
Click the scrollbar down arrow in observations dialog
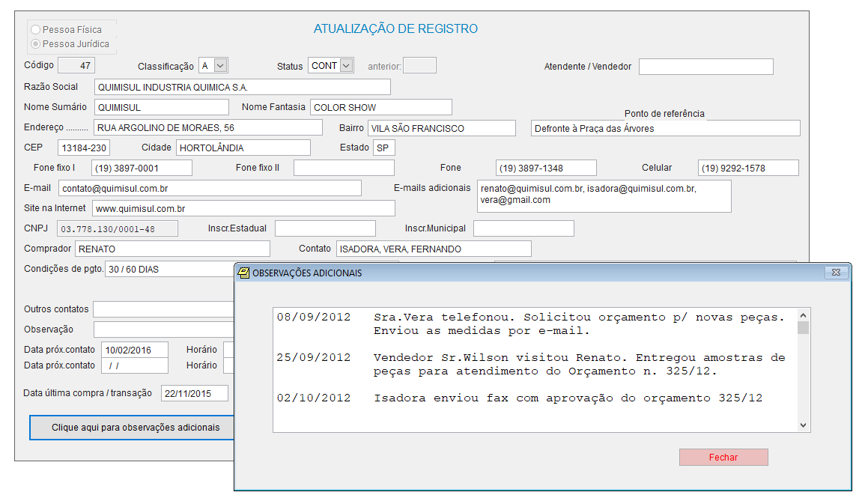point(804,425)
